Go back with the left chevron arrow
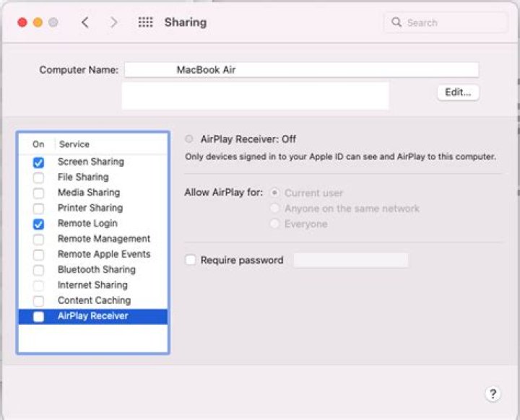This screenshot has width=520, height=420. (x=85, y=22)
